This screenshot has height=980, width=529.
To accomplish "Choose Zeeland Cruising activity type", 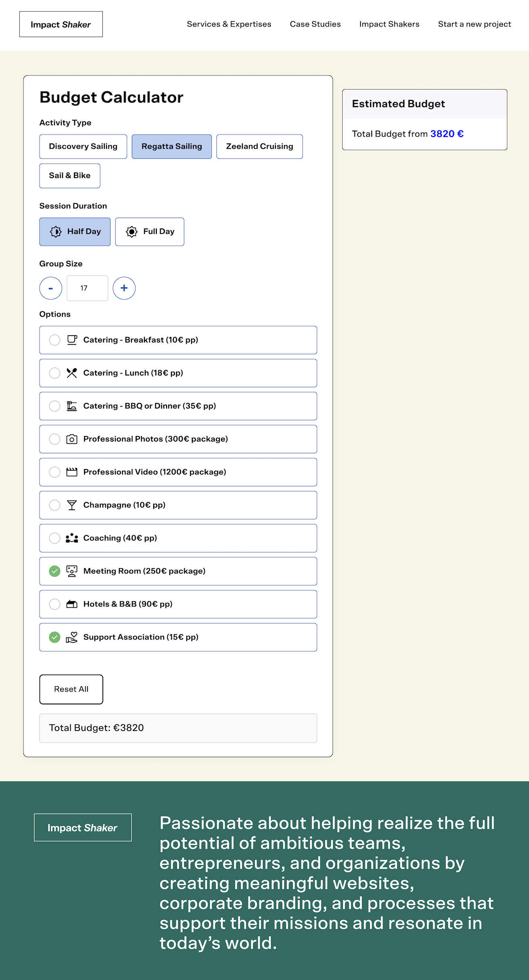I will [260, 147].
